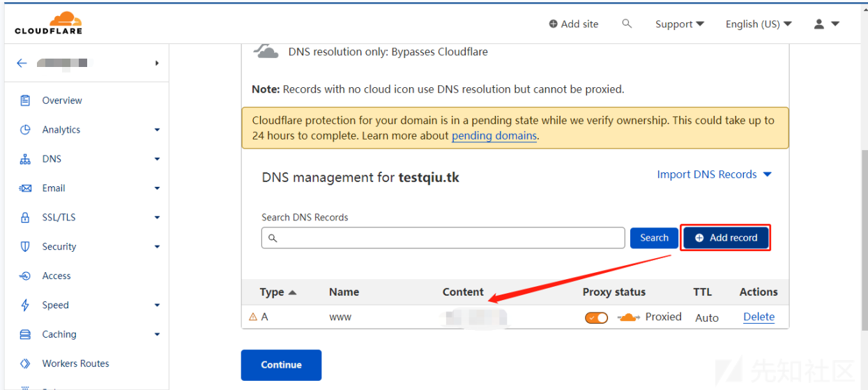Click the Speed lightning bolt icon
This screenshot has height=390, width=868.
pyautogui.click(x=26, y=306)
